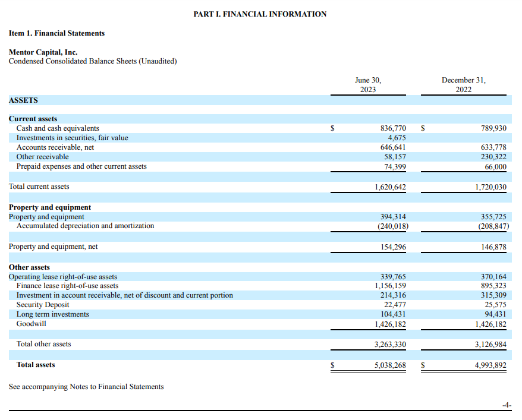This screenshot has width=522, height=420.
Task: Click other receivable value 58,157
Action: point(395,157)
